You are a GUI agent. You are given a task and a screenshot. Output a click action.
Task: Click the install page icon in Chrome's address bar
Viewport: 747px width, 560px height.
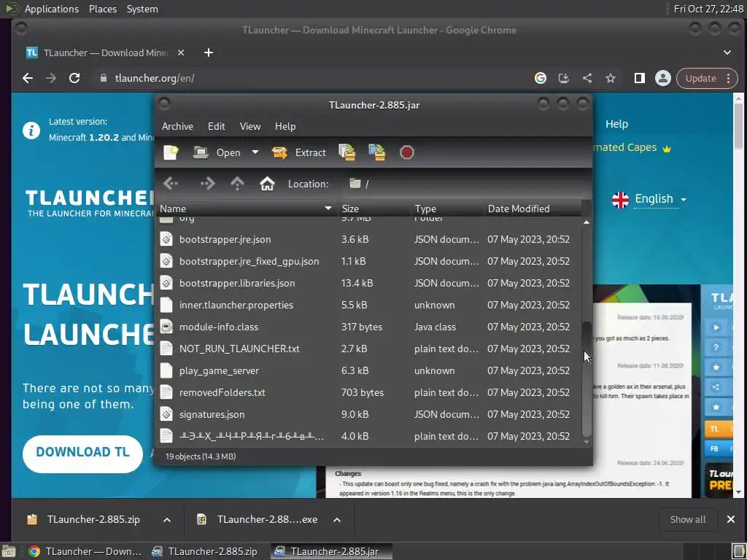click(564, 78)
